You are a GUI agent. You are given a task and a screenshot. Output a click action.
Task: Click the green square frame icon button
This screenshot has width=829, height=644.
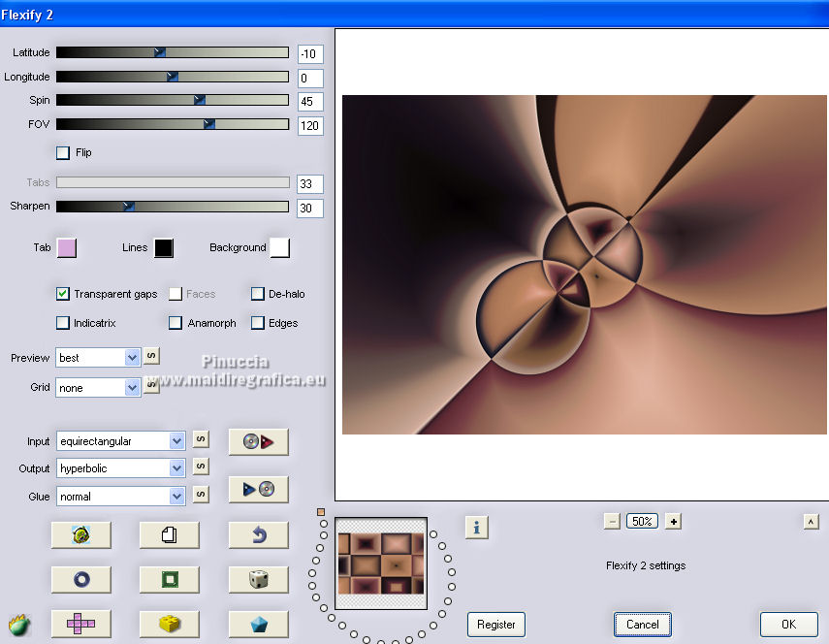tap(169, 579)
